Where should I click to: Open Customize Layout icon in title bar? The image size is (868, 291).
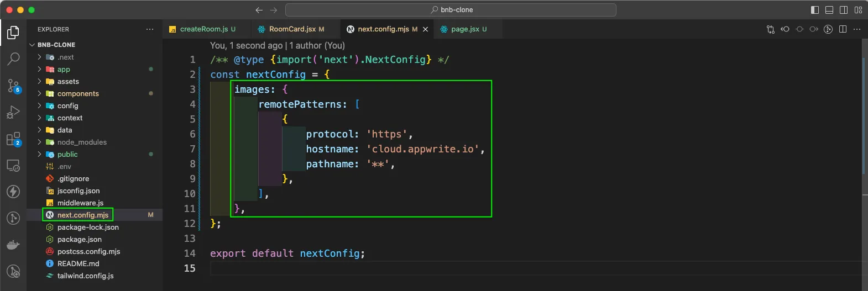pos(858,10)
